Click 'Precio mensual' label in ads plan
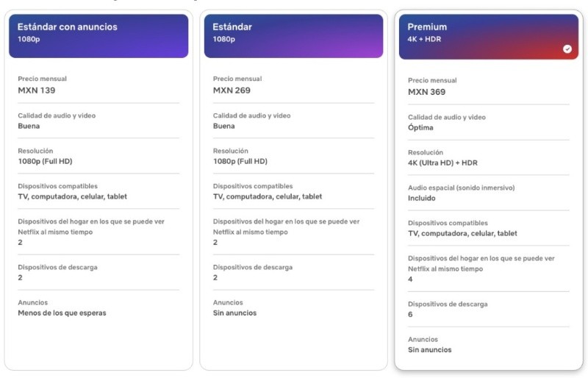The height and width of the screenshot is (378, 588). 43,79
